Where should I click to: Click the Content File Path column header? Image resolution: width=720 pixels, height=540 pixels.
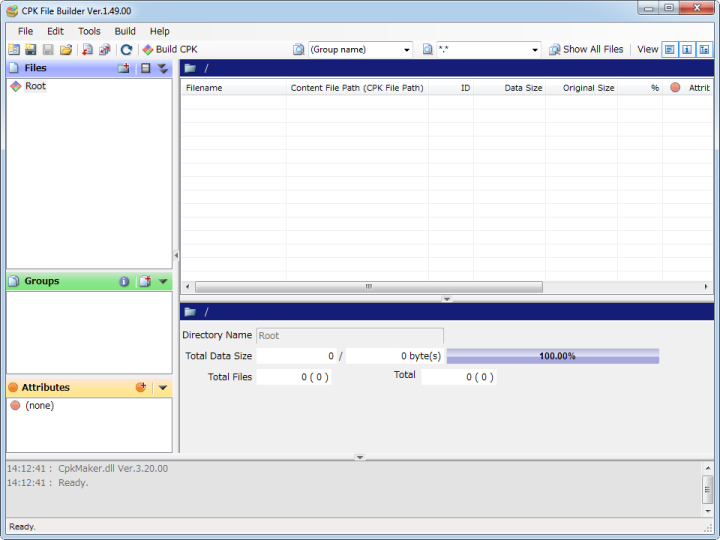(357, 88)
